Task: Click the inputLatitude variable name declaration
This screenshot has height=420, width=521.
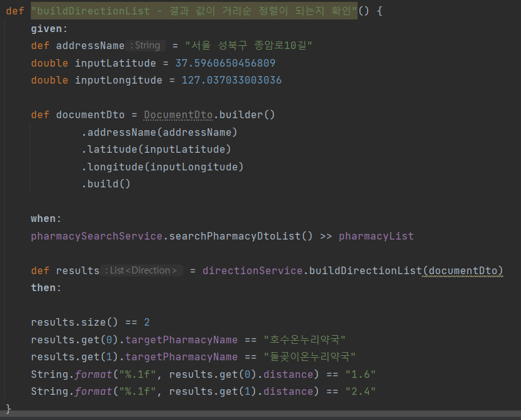Action: tap(115, 63)
